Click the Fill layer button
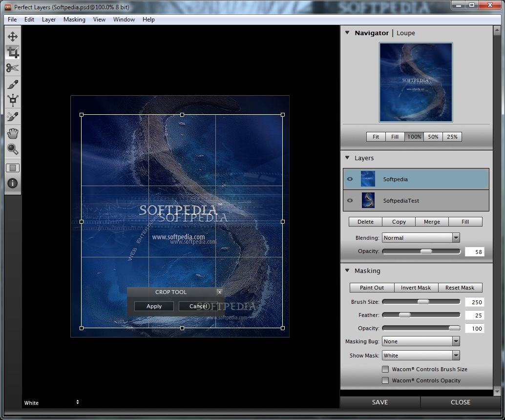The image size is (505, 420). pyautogui.click(x=465, y=222)
